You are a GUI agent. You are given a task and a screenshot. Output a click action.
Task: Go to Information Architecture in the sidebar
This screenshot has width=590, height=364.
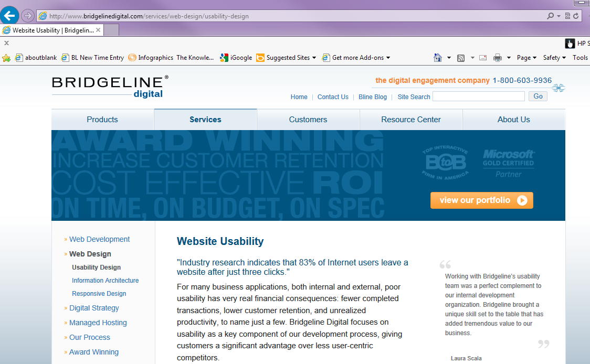[x=106, y=281]
